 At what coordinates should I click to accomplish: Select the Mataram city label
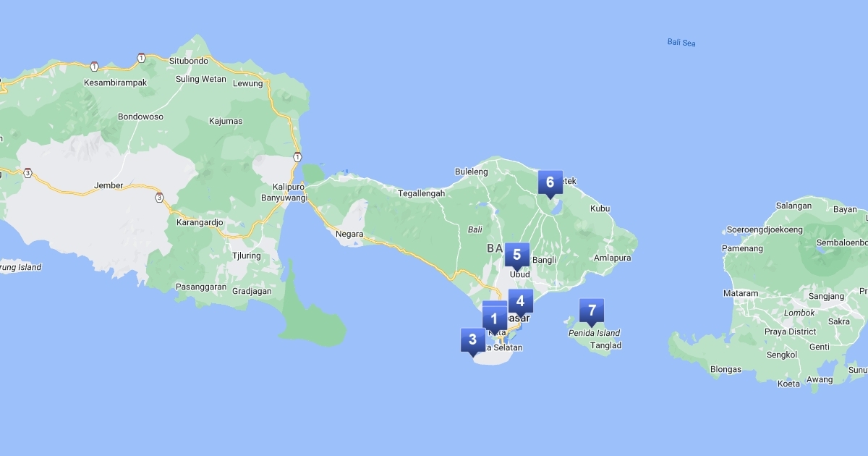click(x=741, y=294)
